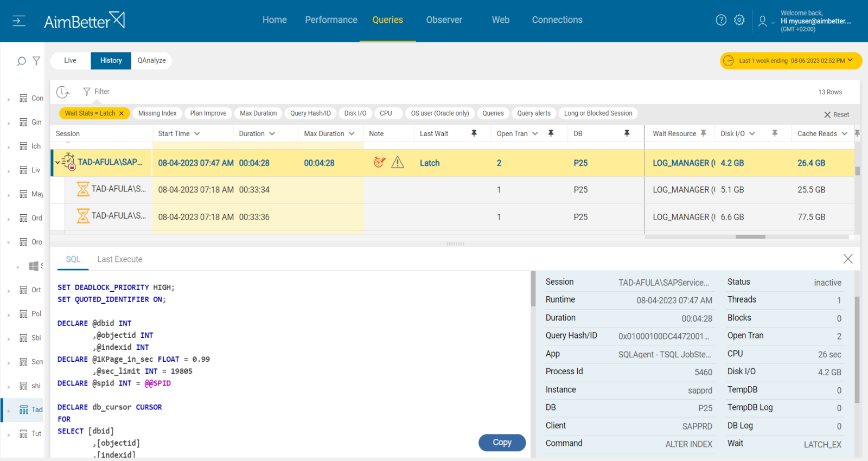Click the Copy SQL button

pyautogui.click(x=502, y=443)
